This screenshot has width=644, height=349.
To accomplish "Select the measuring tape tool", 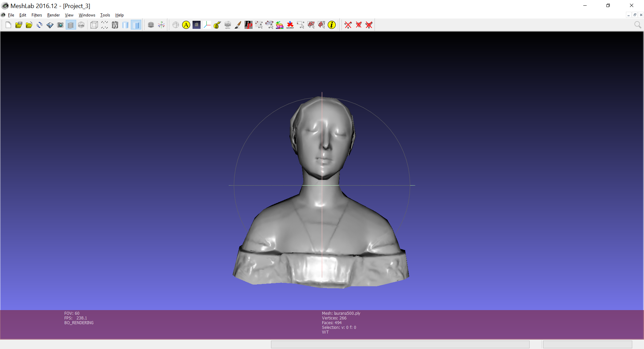I will coord(217,25).
